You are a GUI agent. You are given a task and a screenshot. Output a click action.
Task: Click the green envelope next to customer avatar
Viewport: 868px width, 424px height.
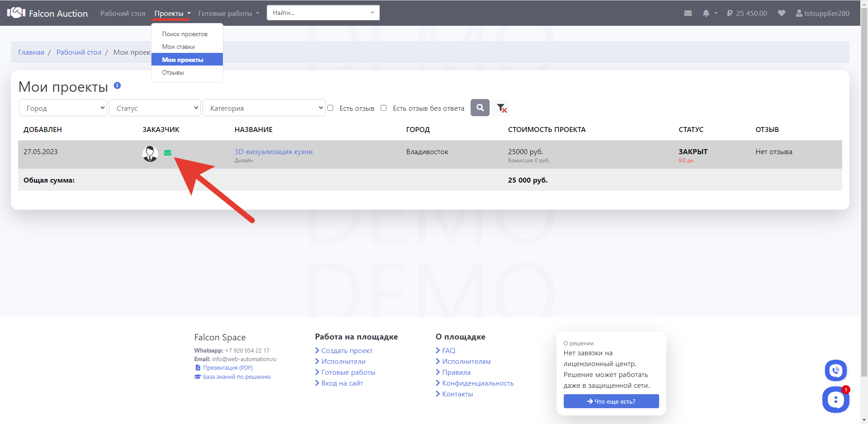167,153
